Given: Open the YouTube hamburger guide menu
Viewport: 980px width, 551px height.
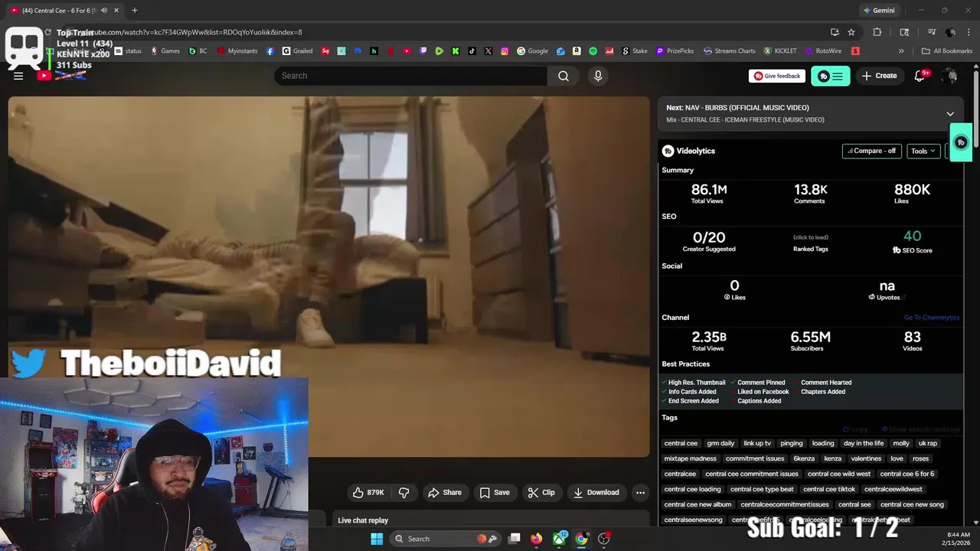Looking at the screenshot, I should coord(18,76).
